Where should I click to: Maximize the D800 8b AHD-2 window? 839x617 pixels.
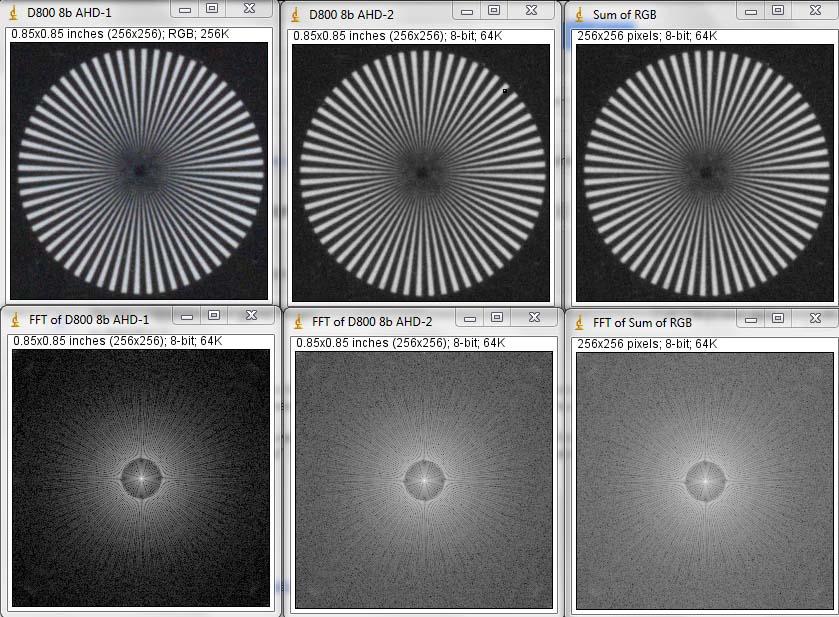(x=493, y=11)
